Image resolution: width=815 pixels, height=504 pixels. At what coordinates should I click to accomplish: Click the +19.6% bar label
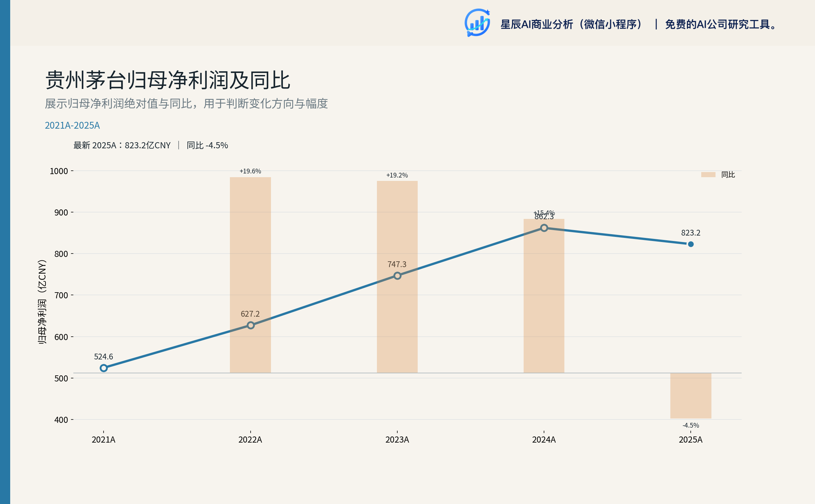tap(250, 171)
